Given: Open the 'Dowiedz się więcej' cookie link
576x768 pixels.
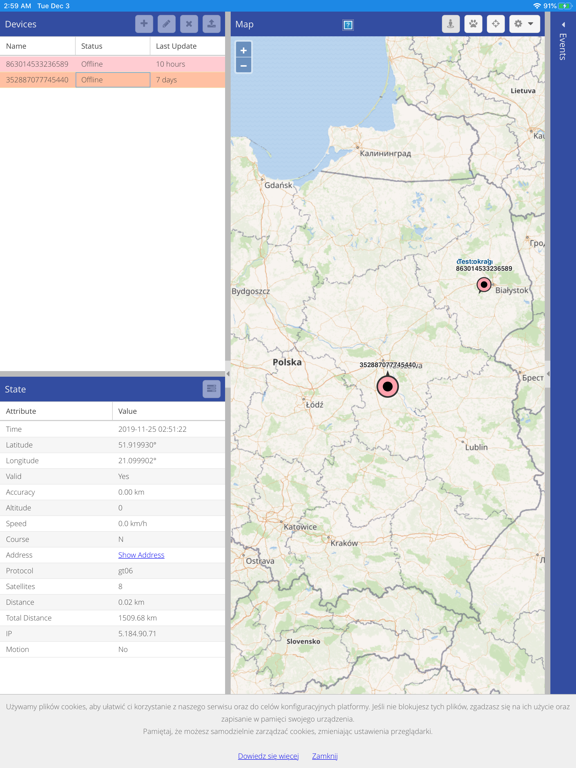Looking at the screenshot, I should pos(268,756).
